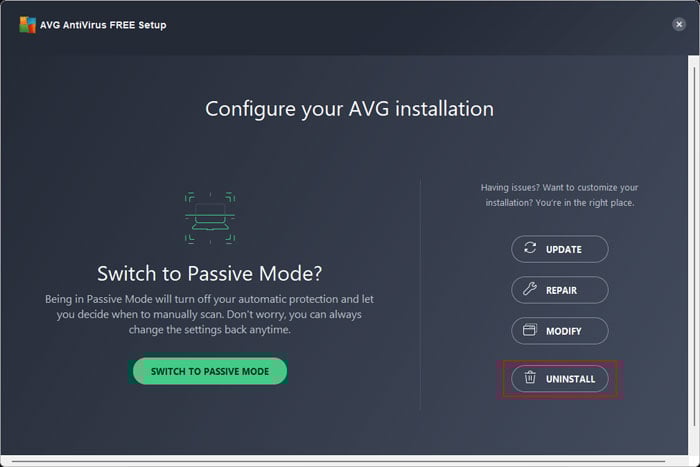Screen dimensions: 700x467
Task: Click the Repair button
Action: click(559, 290)
